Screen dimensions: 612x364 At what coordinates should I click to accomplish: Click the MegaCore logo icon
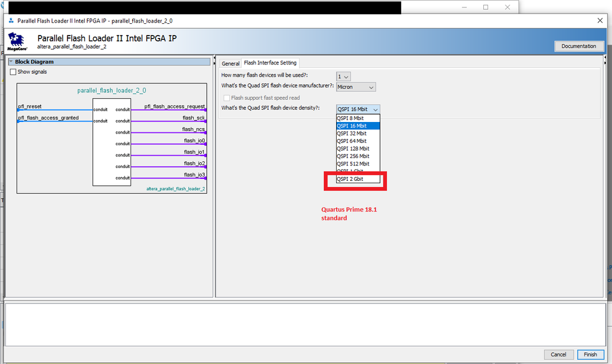point(17,41)
